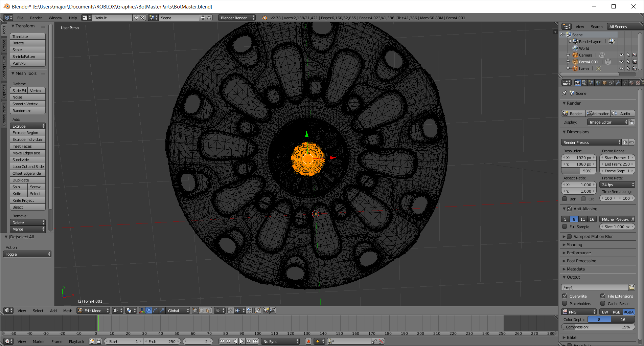Enable Sampled Motion Blur checkbox

click(x=569, y=236)
